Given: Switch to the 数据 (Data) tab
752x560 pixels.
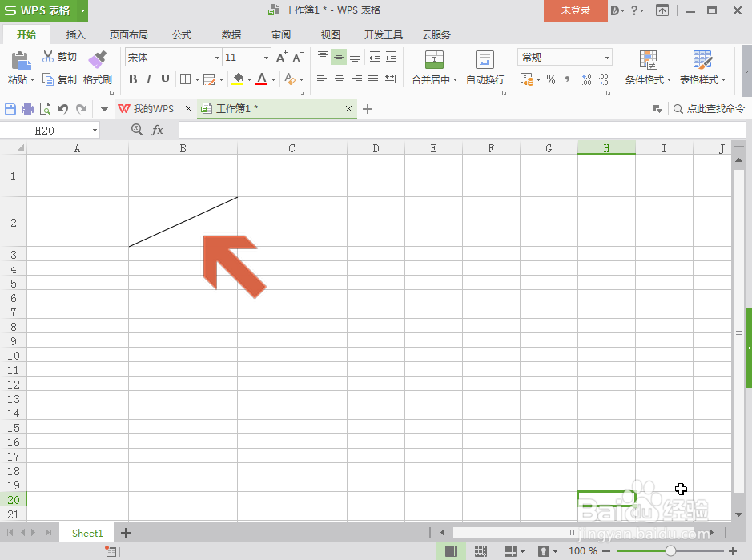Looking at the screenshot, I should click(231, 35).
